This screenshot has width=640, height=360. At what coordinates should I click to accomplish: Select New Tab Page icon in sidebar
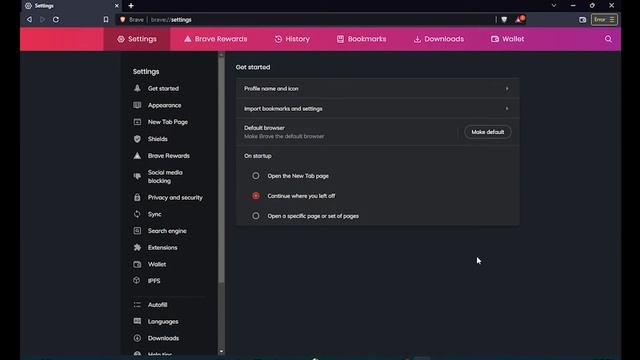137,122
